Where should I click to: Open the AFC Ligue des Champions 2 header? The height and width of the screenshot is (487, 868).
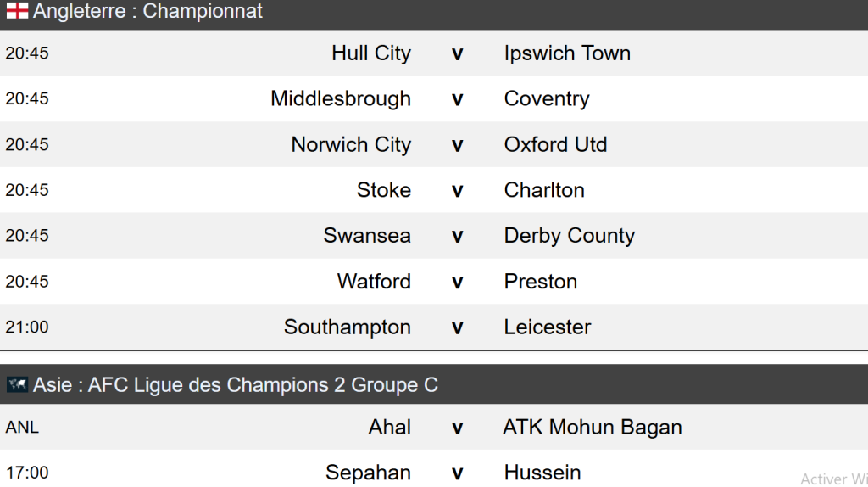tap(236, 385)
